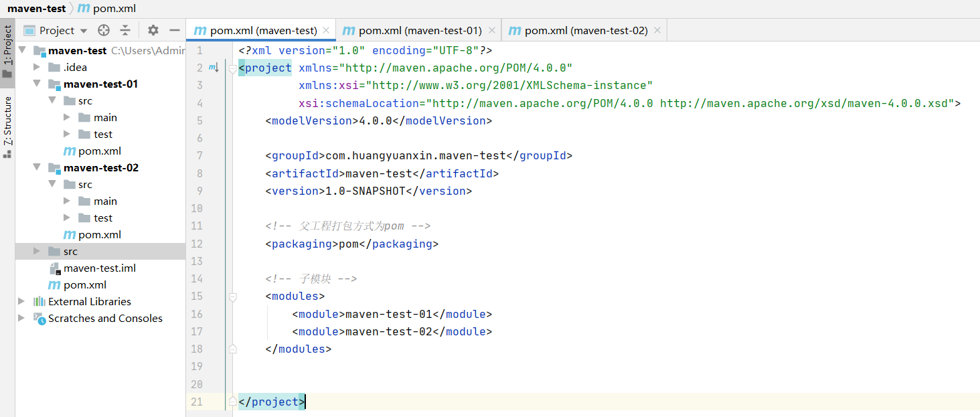
Task: Click the Maven gutter icon on line 2
Action: [x=214, y=68]
